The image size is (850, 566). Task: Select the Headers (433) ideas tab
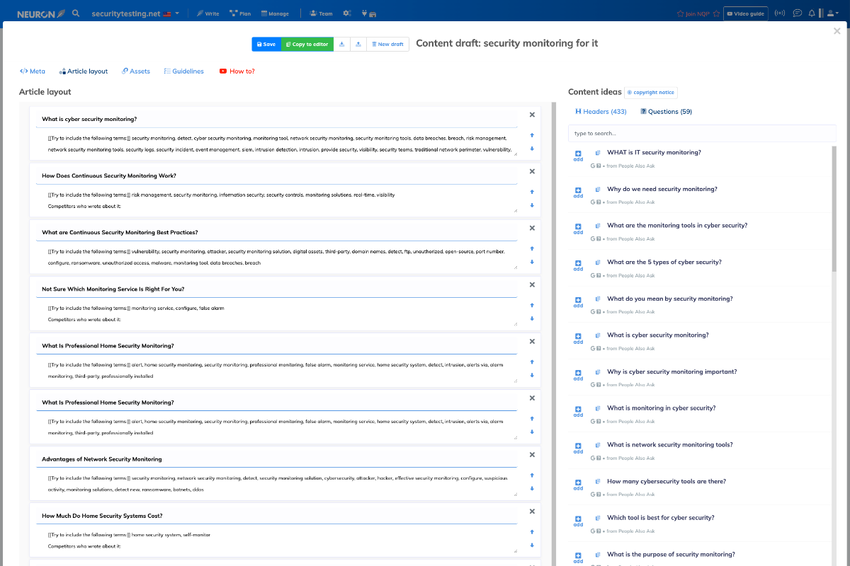click(601, 111)
